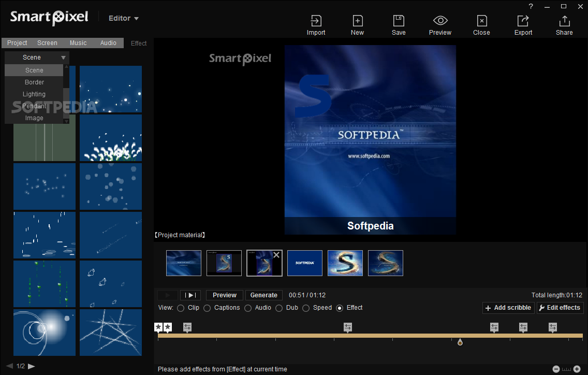The height and width of the screenshot is (375, 588).
Task: Go to previous effects page arrow
Action: (10, 366)
